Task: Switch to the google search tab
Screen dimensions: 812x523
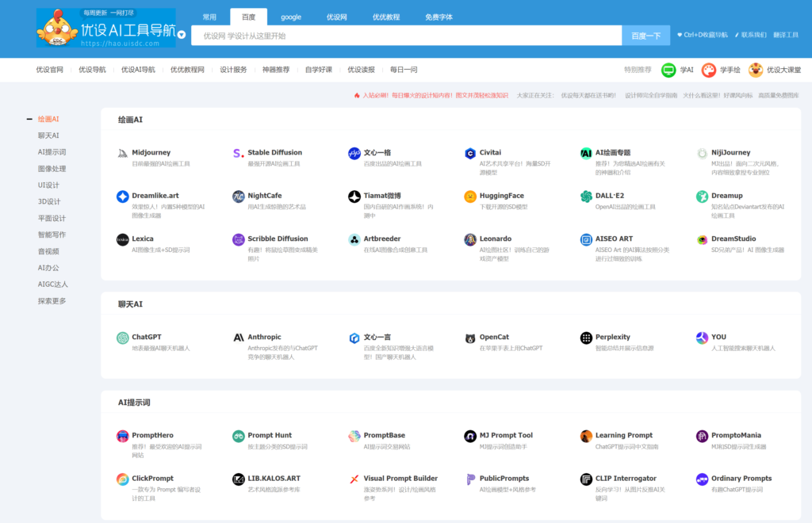Action: coord(290,17)
